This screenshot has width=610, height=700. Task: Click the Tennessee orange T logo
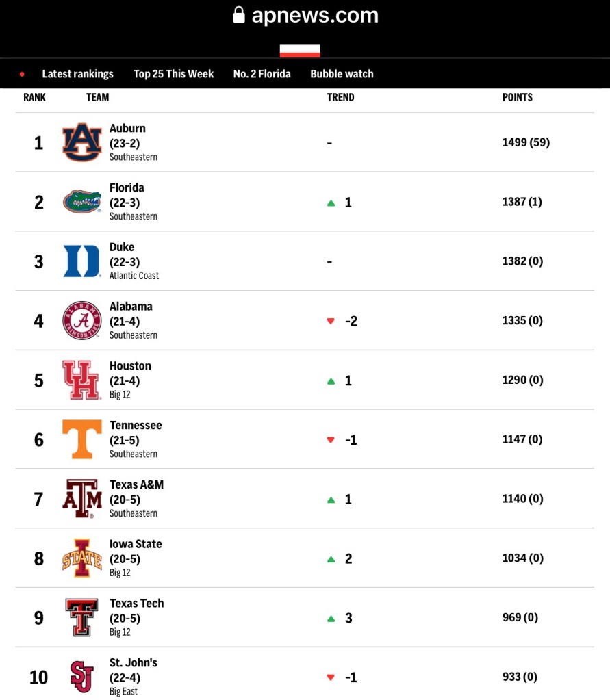(82, 439)
